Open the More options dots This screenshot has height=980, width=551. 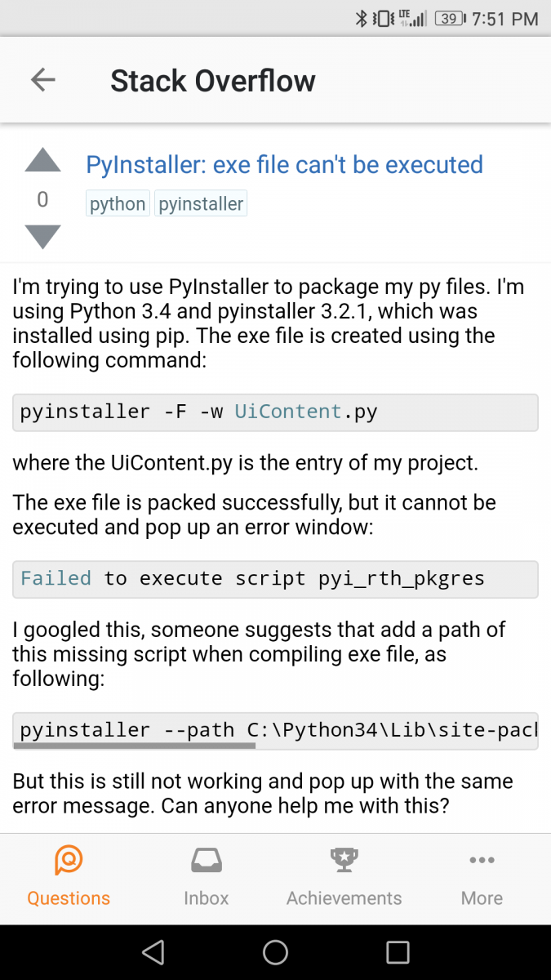[x=482, y=860]
